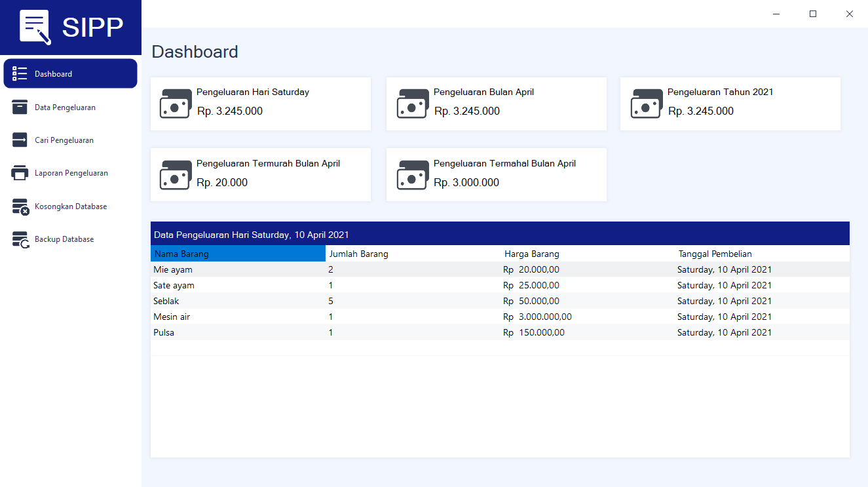Image resolution: width=868 pixels, height=487 pixels.
Task: Click the Kosongkan Database icon
Action: (x=20, y=206)
